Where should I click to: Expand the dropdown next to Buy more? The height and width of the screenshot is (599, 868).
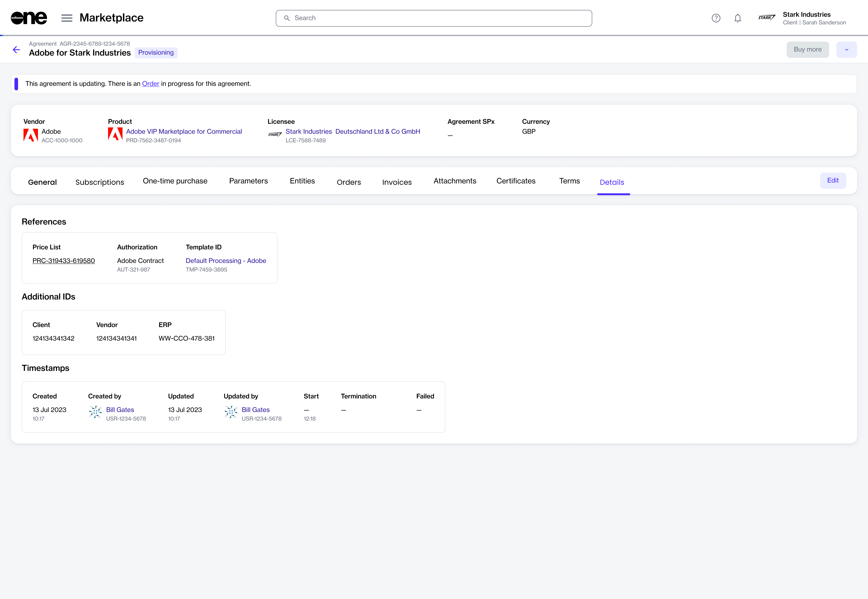coord(847,49)
